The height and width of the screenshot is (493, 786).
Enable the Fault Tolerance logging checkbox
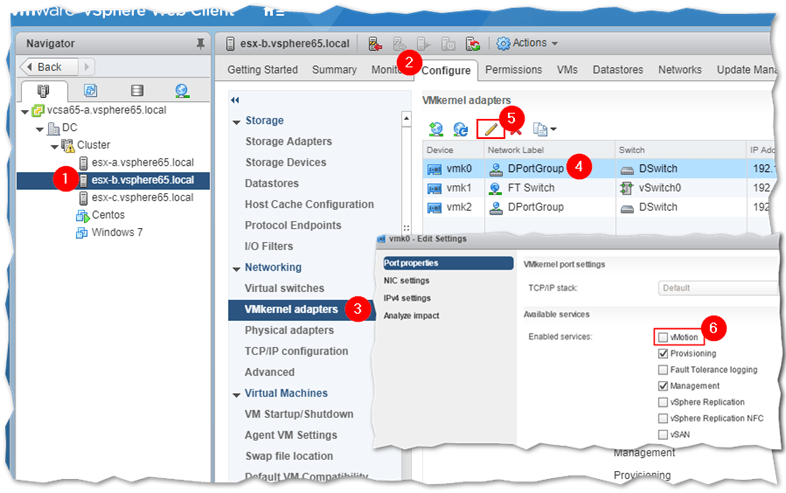663,370
